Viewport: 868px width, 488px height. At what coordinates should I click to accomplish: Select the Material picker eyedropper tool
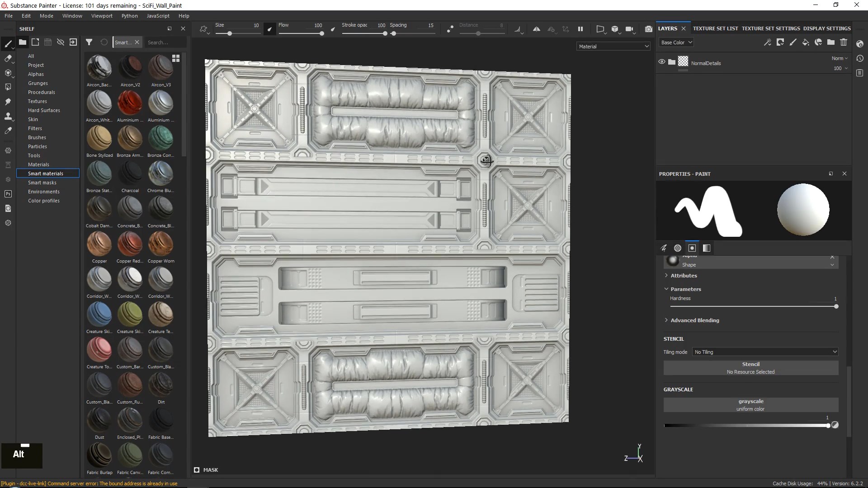coord(8,131)
